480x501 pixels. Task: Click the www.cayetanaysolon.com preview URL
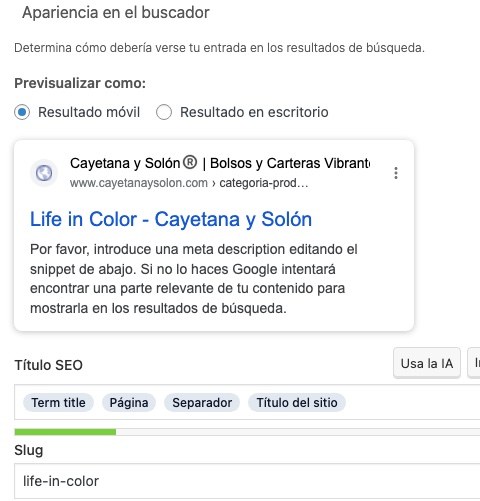[x=139, y=183]
